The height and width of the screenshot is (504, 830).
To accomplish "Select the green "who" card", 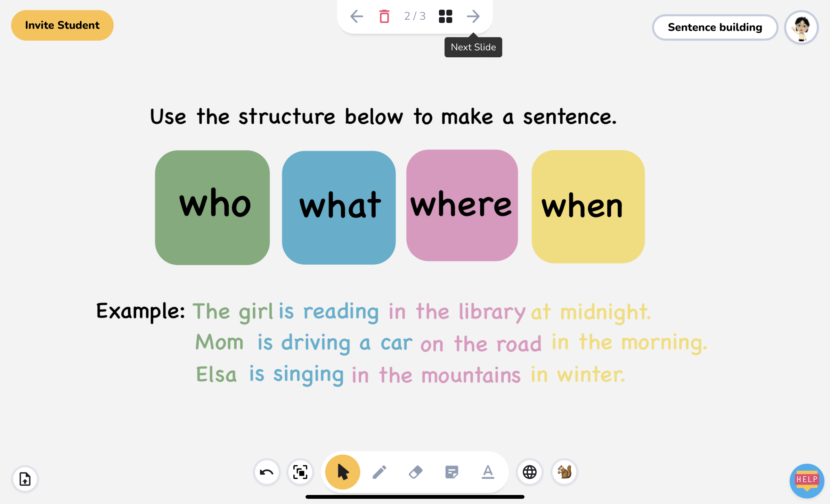I will (212, 207).
